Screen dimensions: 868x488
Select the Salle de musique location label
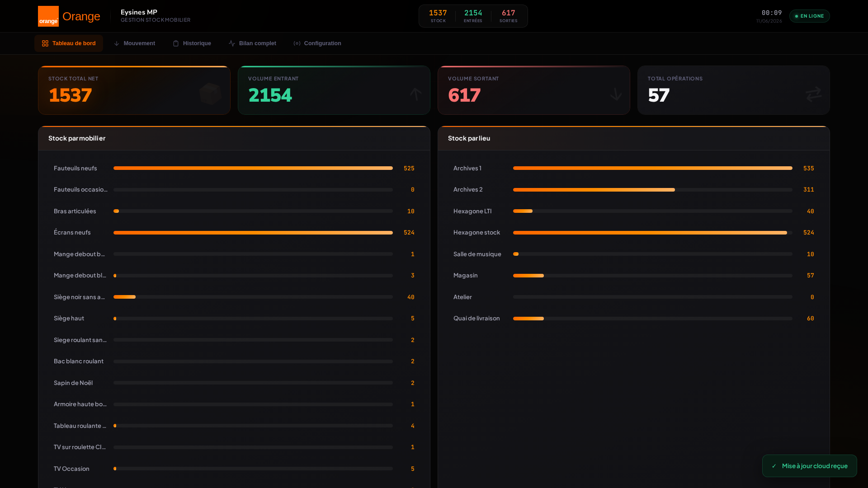(x=477, y=254)
